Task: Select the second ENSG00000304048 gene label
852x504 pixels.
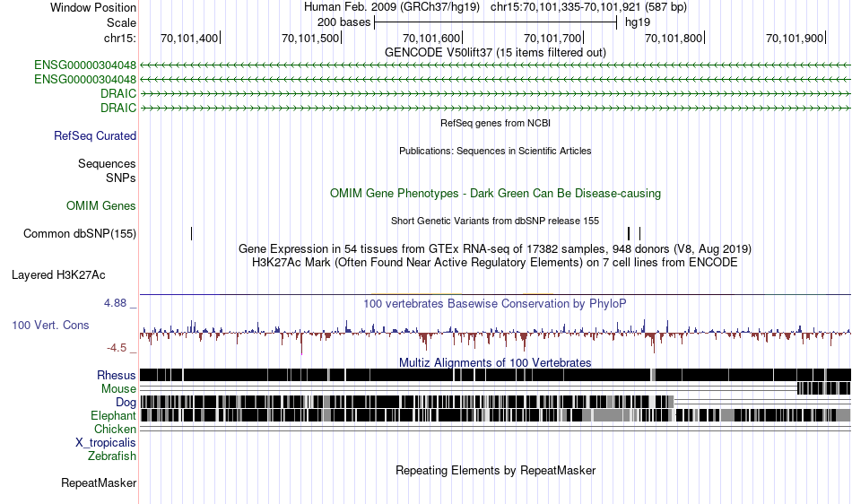Action: click(85, 79)
